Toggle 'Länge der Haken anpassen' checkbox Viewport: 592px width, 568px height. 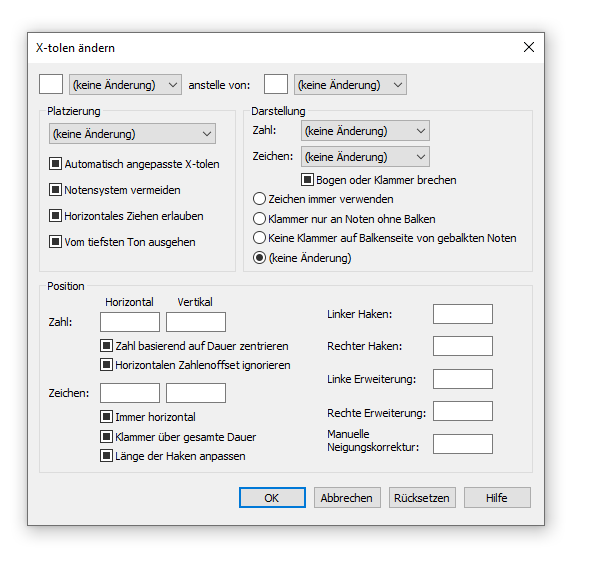pos(106,456)
